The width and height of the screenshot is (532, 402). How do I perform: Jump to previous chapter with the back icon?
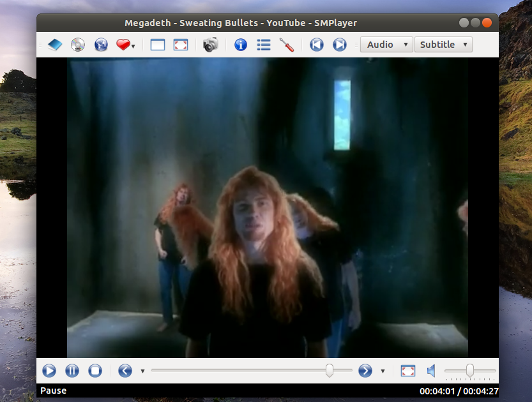pos(316,45)
